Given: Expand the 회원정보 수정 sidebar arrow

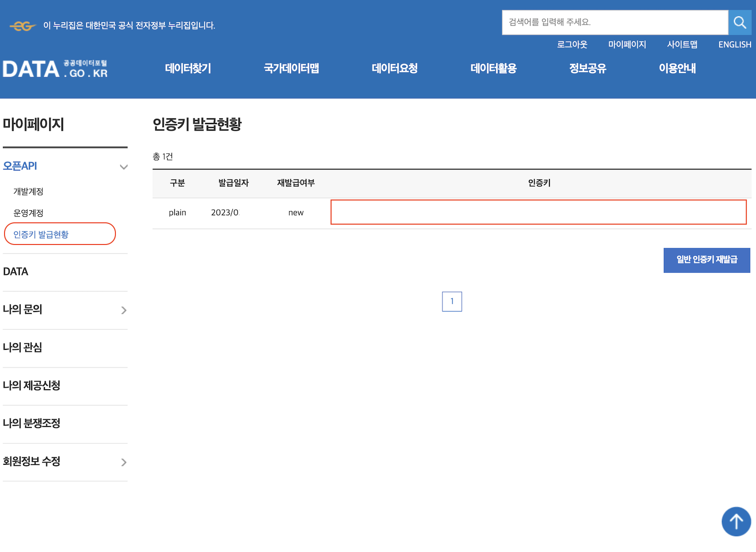Looking at the screenshot, I should tap(123, 462).
